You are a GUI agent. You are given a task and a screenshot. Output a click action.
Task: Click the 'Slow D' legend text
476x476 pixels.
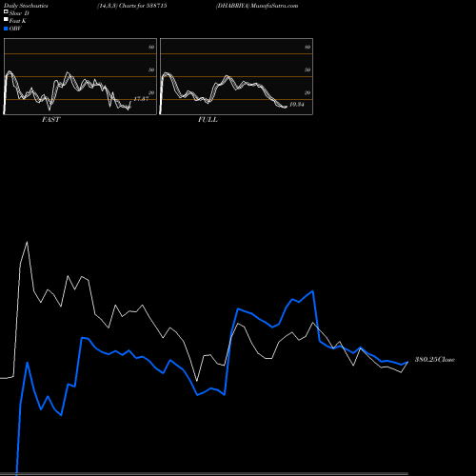pos(19,13)
